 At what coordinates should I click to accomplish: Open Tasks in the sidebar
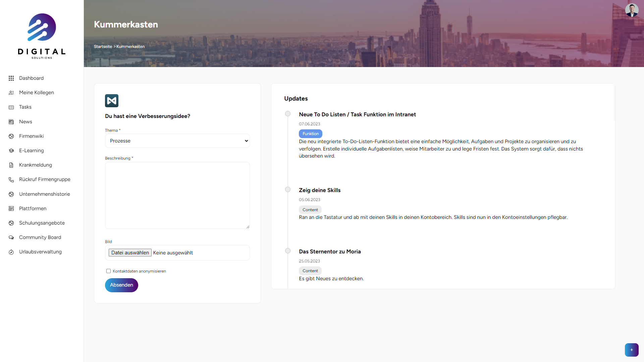(25, 107)
